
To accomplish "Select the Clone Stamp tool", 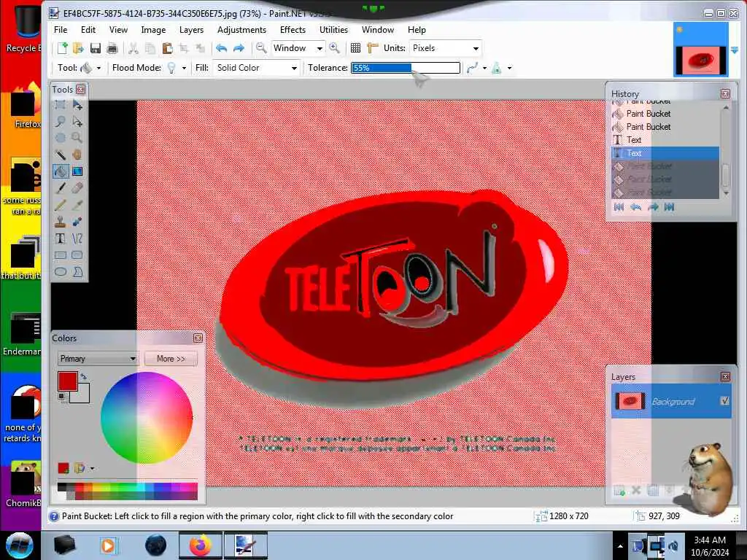I will point(61,222).
